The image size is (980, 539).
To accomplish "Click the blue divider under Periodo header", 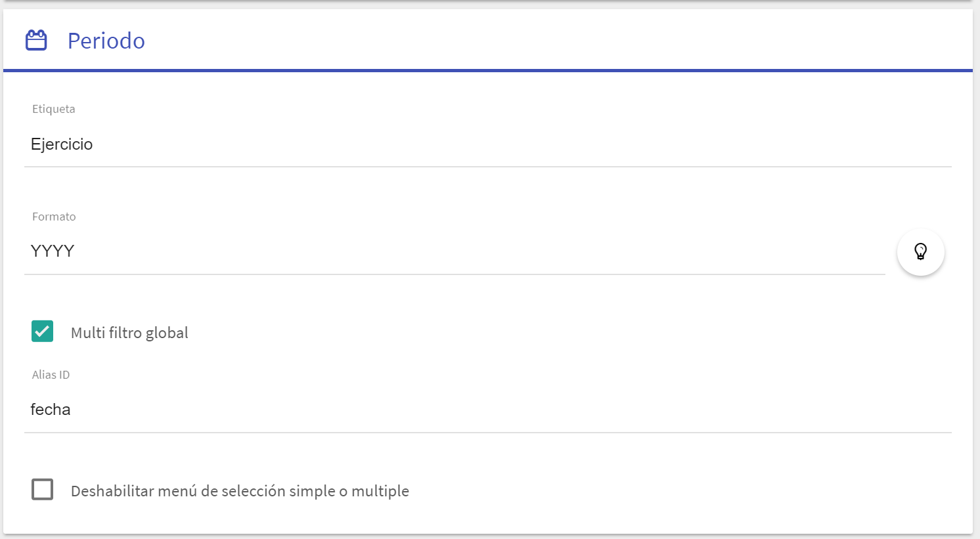I will [x=488, y=70].
